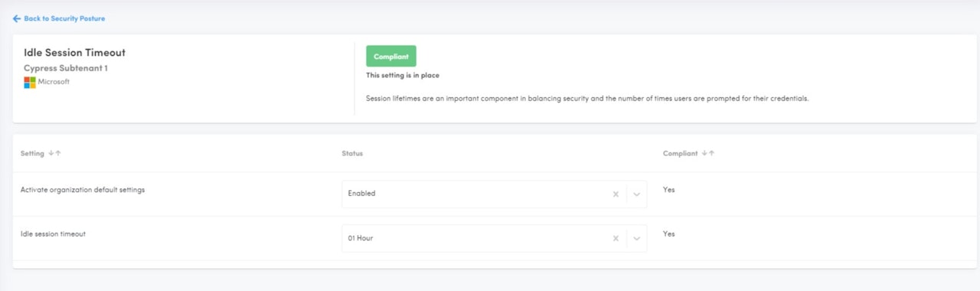This screenshot has width=980, height=291.
Task: Sort by Compliant column arrows
Action: click(708, 153)
